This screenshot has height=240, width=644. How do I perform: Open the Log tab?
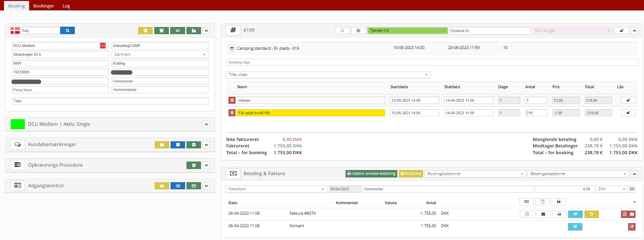[x=66, y=6]
